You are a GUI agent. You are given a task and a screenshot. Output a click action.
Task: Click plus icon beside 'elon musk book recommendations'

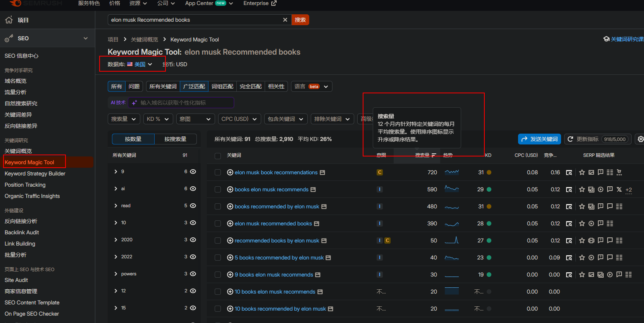(x=230, y=172)
